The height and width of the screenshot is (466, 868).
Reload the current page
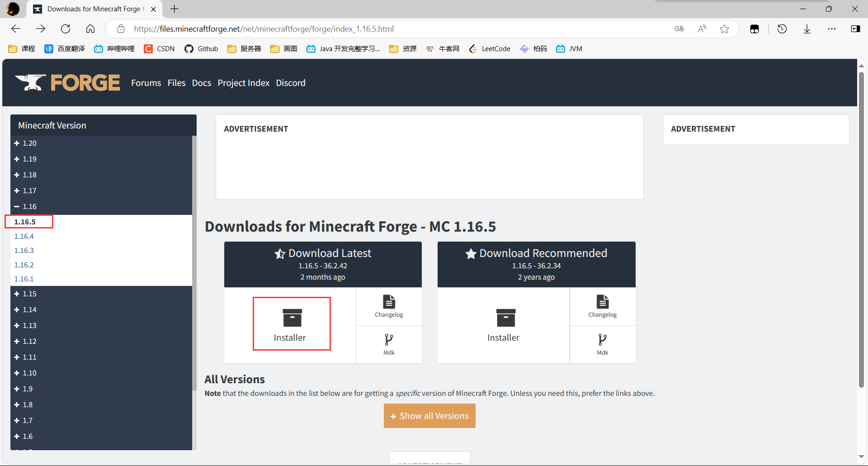click(66, 29)
